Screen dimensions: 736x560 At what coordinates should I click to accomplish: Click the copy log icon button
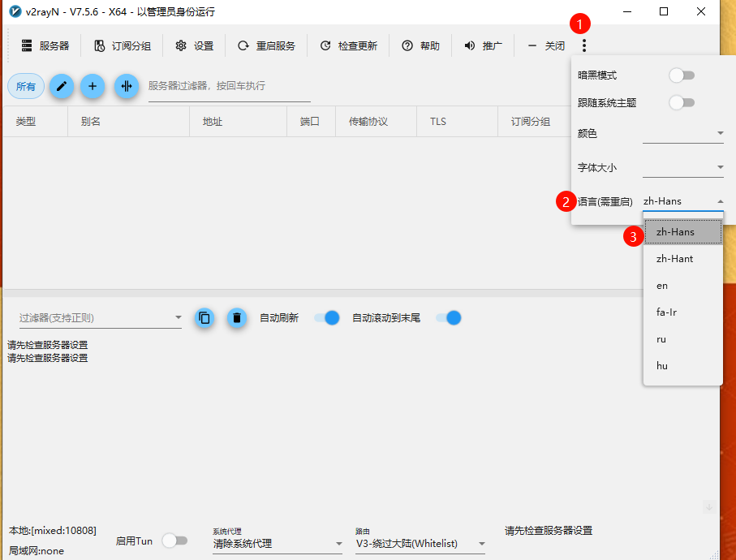click(x=204, y=318)
